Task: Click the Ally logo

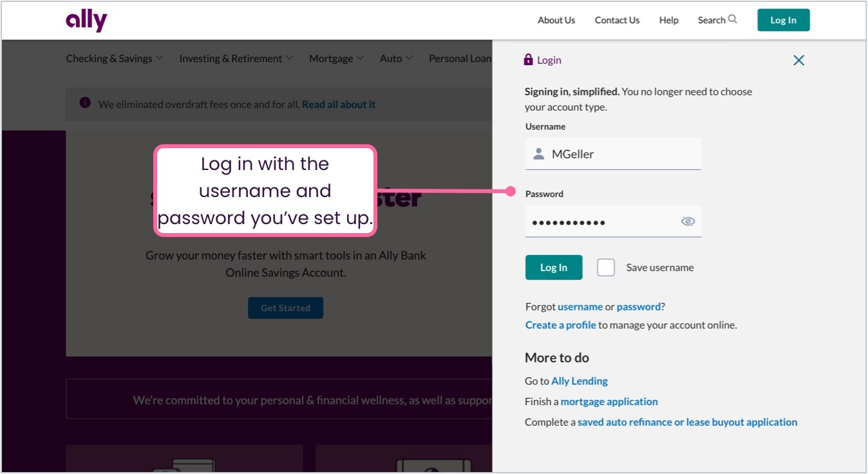Action: coord(86,21)
